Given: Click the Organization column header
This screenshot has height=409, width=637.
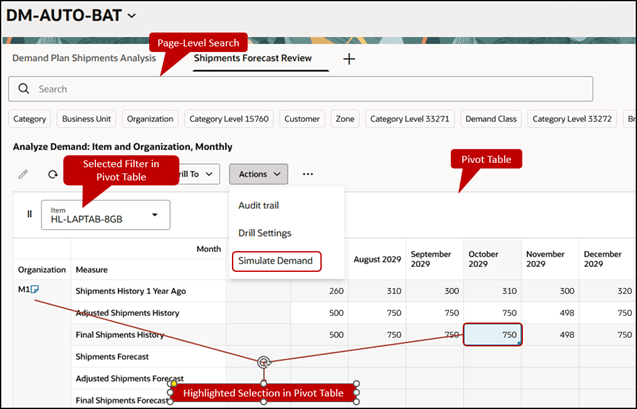Looking at the screenshot, I should click(42, 270).
